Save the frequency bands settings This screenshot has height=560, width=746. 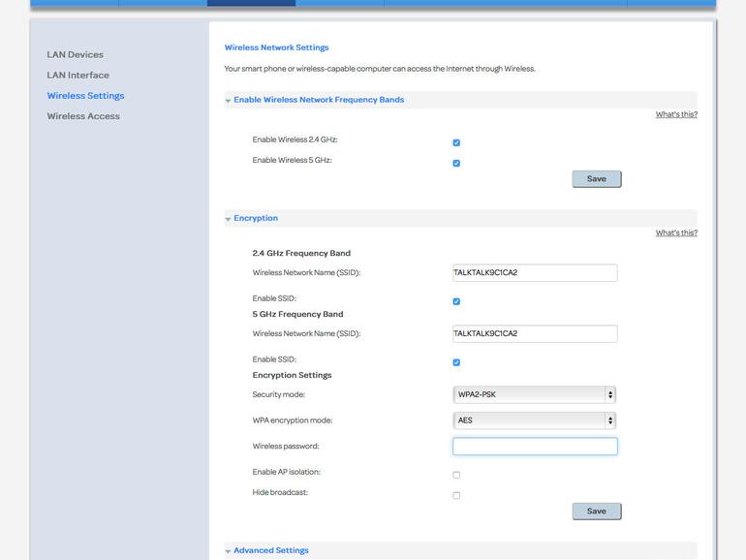tap(597, 179)
